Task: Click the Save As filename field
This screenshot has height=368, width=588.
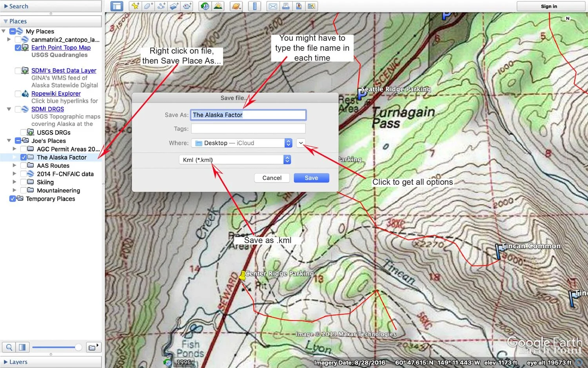Action: pos(248,115)
